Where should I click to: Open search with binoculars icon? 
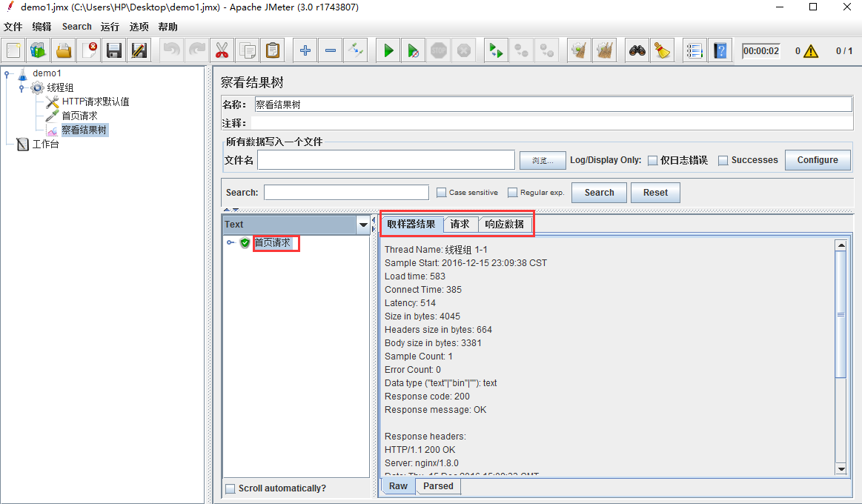[637, 50]
